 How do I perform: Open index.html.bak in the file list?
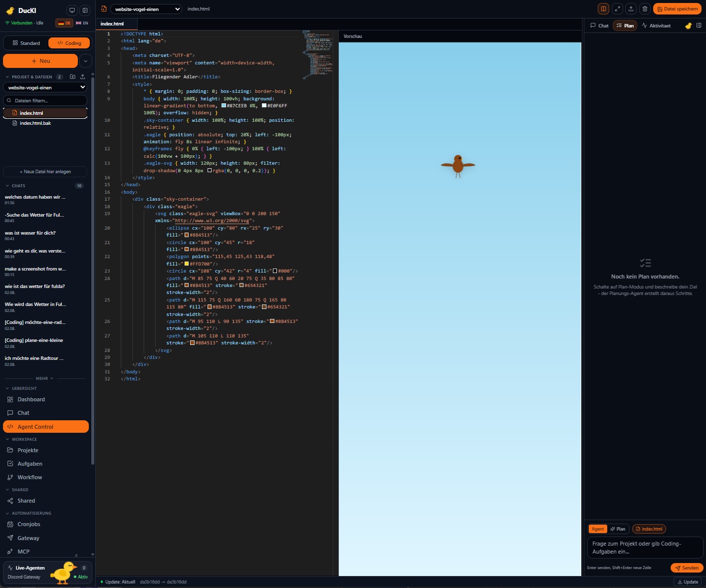coord(45,123)
